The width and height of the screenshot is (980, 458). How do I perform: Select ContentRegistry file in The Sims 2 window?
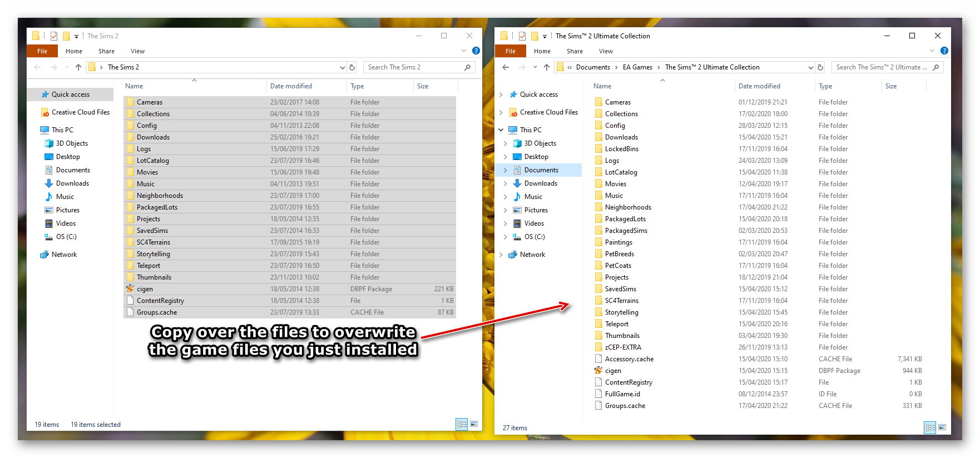(x=290, y=301)
